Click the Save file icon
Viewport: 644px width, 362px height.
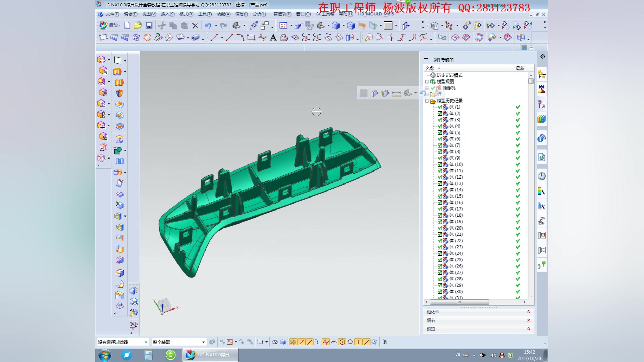[149, 25]
